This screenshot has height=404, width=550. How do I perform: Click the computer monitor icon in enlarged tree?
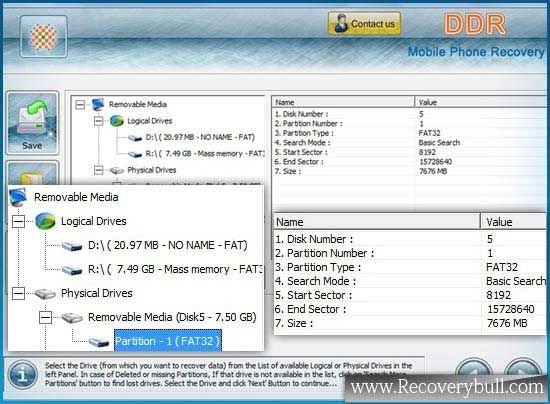tap(18, 197)
